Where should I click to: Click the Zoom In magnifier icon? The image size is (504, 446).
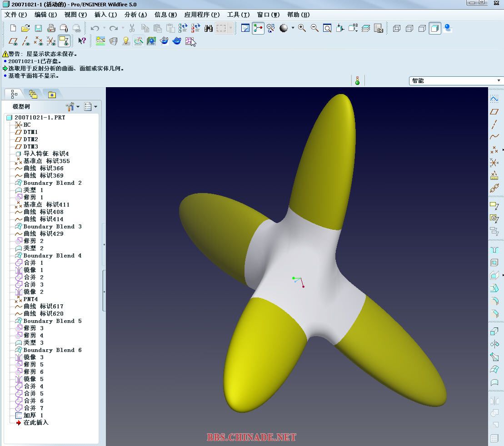302,28
